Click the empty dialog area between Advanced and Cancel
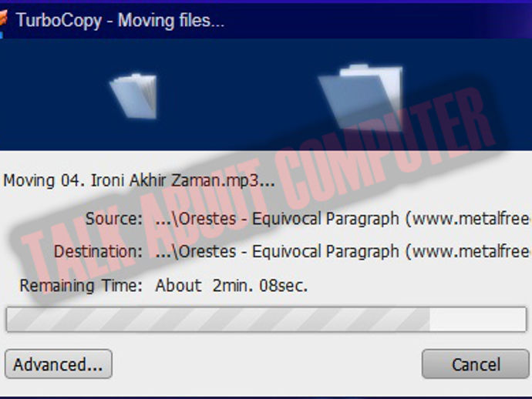532x399 pixels. coord(267,364)
